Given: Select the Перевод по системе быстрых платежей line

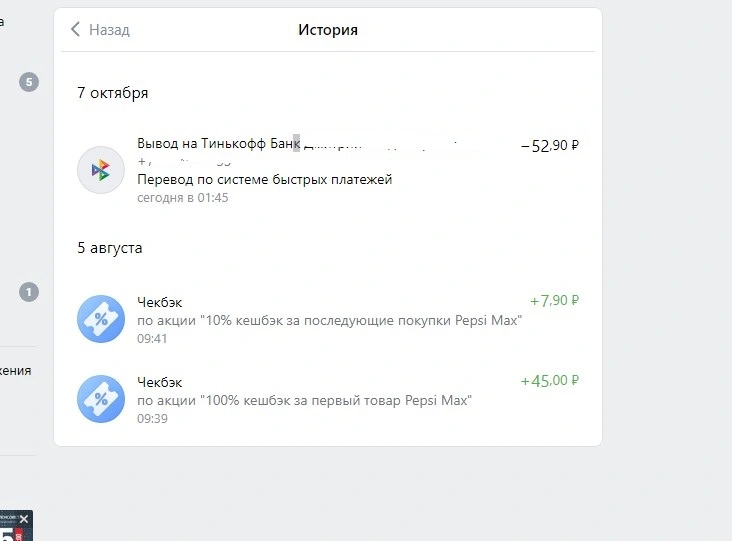Looking at the screenshot, I should (x=265, y=179).
